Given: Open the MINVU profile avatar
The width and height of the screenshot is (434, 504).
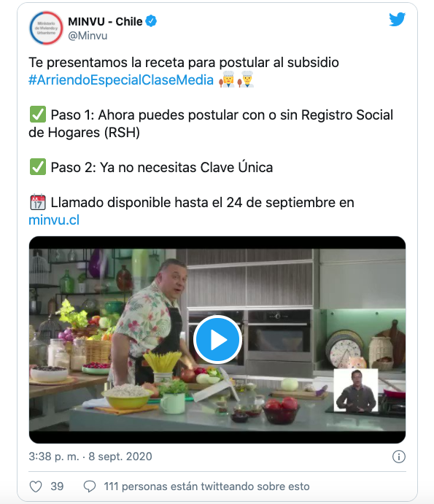Looking at the screenshot, I should coord(46,28).
